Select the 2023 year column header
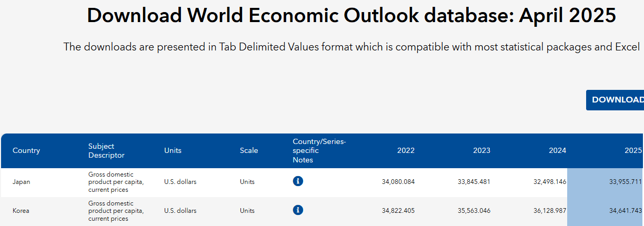Screen dimensions: 644x226 click(481, 150)
